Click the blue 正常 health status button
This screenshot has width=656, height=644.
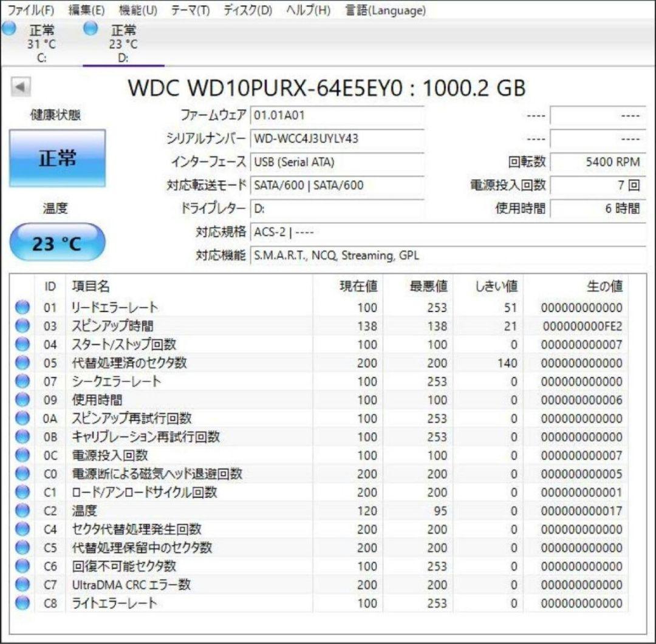56,157
